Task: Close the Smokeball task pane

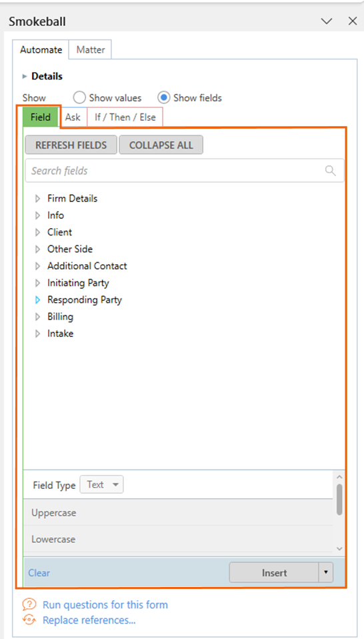Action: [353, 21]
